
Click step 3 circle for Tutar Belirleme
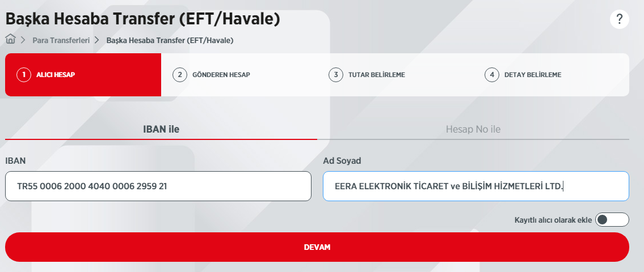pyautogui.click(x=335, y=75)
